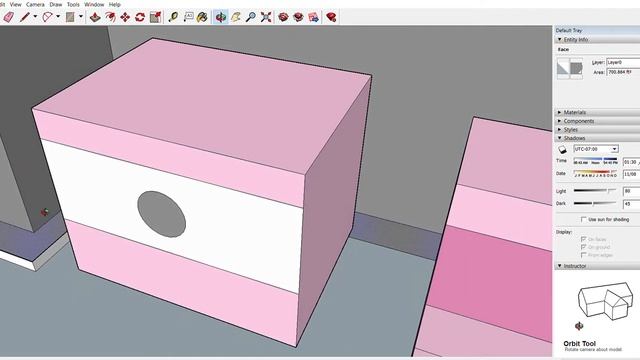Click the 'Face' entity label
640x360 pixels.
point(563,49)
